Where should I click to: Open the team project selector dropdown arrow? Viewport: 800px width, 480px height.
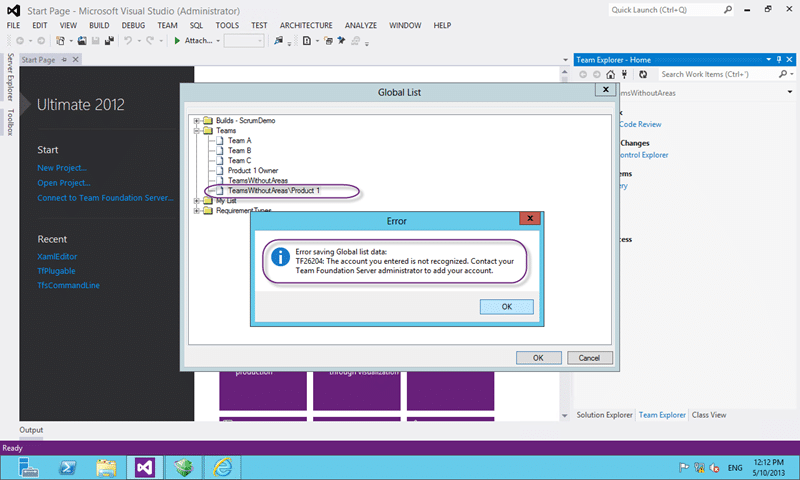[x=790, y=92]
